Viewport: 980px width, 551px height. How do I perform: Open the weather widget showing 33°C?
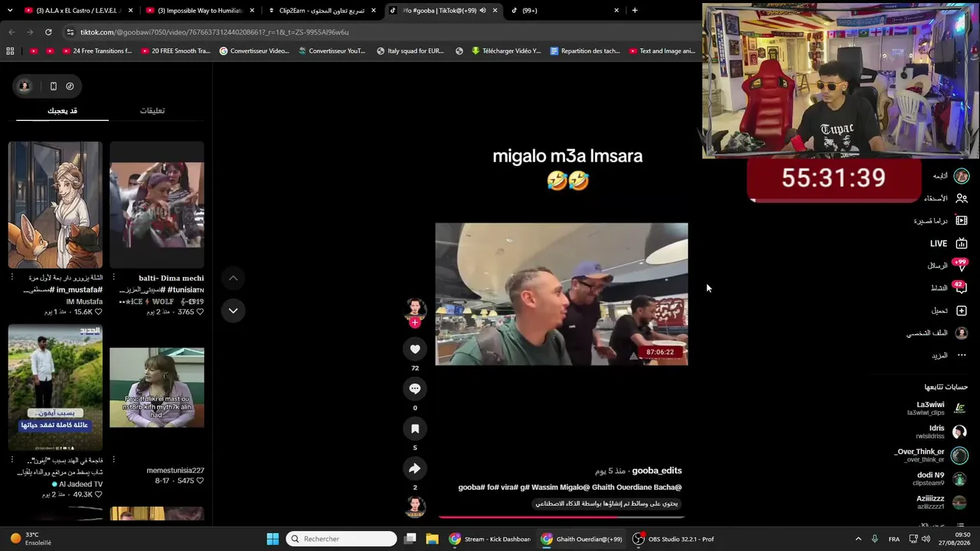[x=31, y=539]
